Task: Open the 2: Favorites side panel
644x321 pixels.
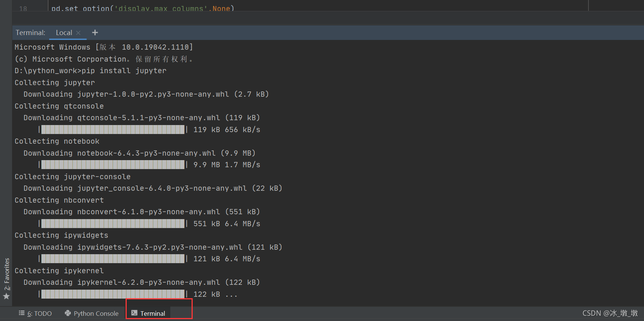Action: point(7,274)
